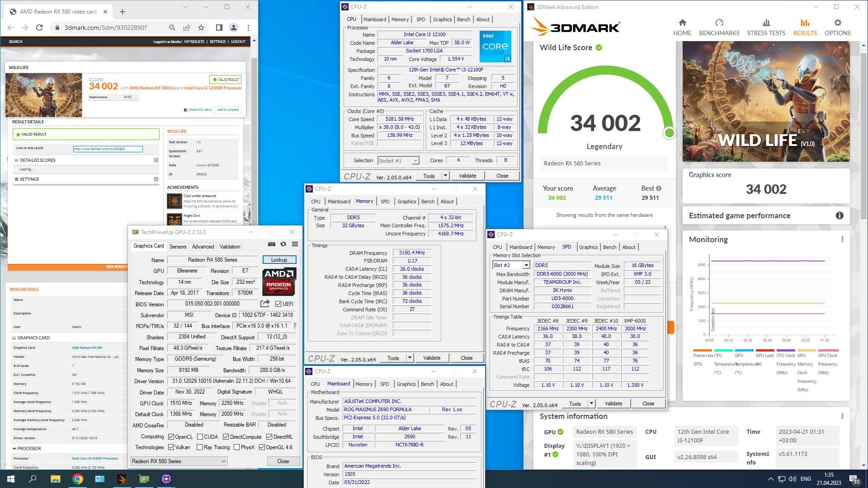Click the Bus Interface question mark in GPU-Z
868x488 pixels.
[x=295, y=326]
